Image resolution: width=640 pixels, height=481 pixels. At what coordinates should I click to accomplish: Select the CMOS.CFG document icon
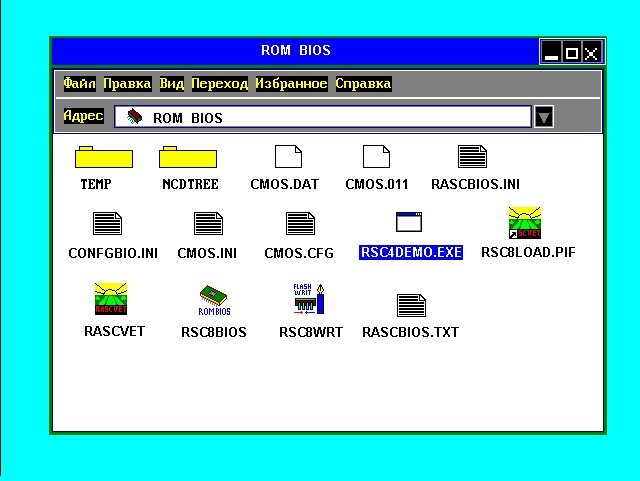click(x=300, y=223)
